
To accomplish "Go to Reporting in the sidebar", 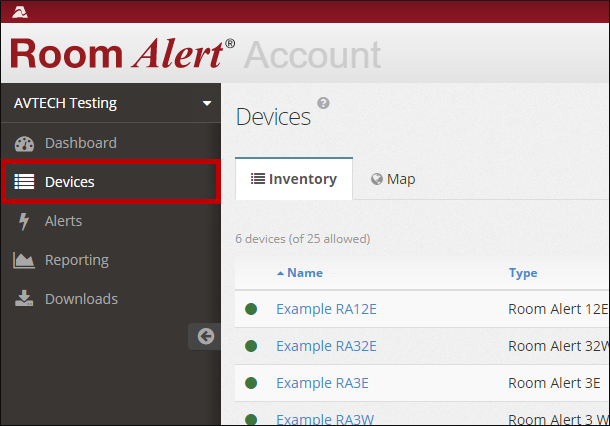I will [x=76, y=260].
